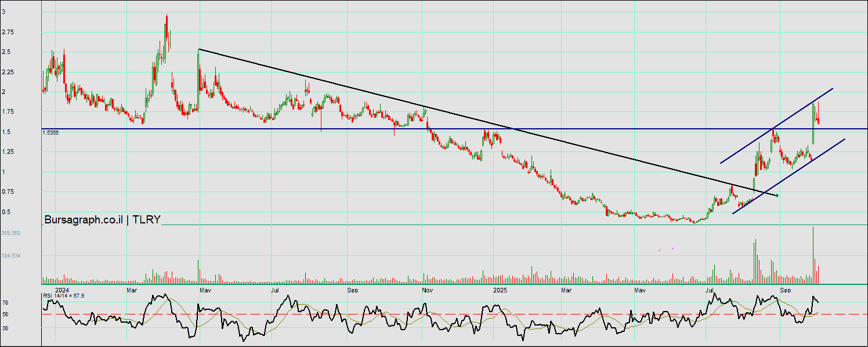Click the 2.75 price axis value
Screen dimensions: 868x347
[x=8, y=32]
